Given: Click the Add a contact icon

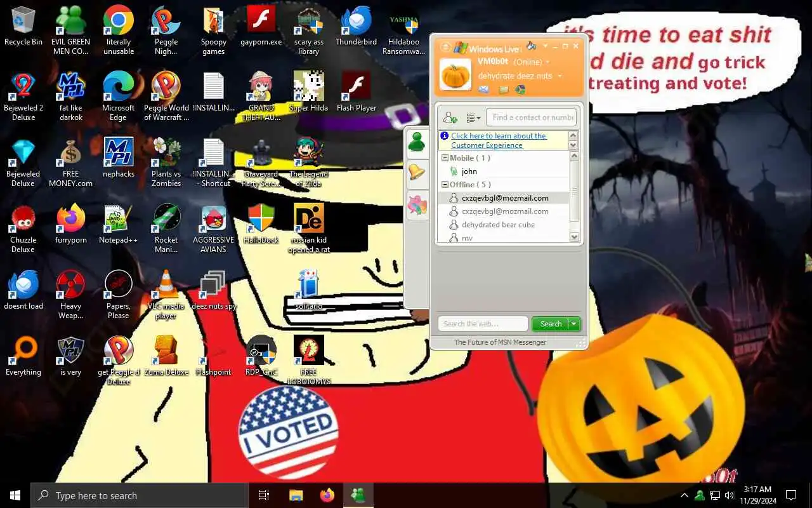Looking at the screenshot, I should [450, 117].
